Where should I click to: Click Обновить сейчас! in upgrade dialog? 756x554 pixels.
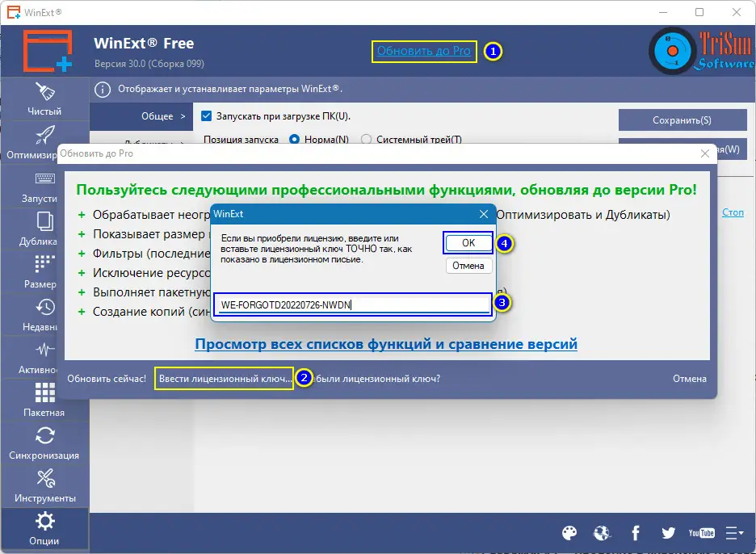(107, 379)
